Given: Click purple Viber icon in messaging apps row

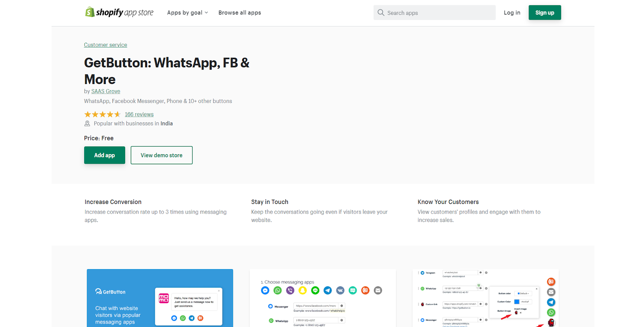Looking at the screenshot, I should (x=290, y=290).
